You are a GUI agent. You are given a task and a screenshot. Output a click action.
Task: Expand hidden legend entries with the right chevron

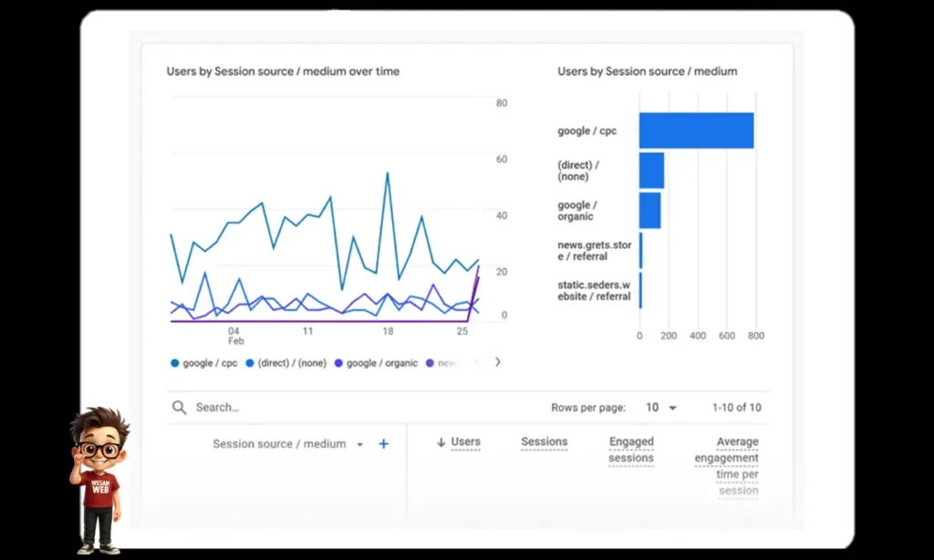pos(497,362)
